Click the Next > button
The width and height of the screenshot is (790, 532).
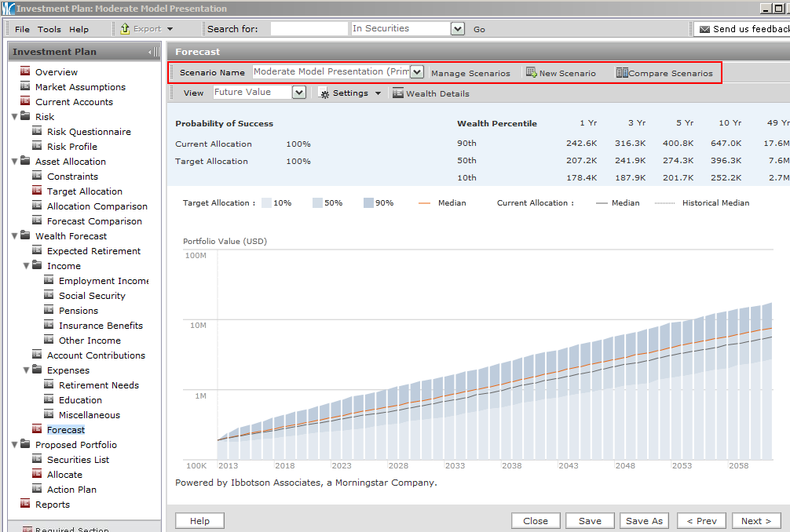tap(756, 521)
